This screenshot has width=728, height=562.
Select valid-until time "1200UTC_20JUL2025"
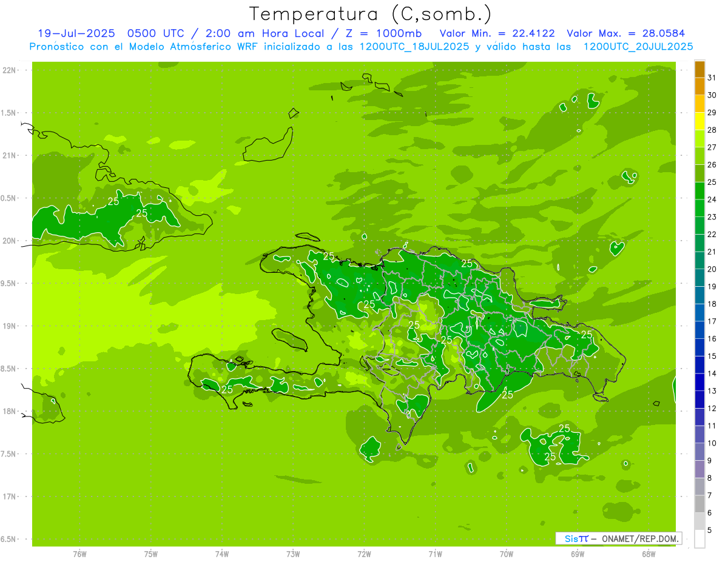tap(638, 47)
